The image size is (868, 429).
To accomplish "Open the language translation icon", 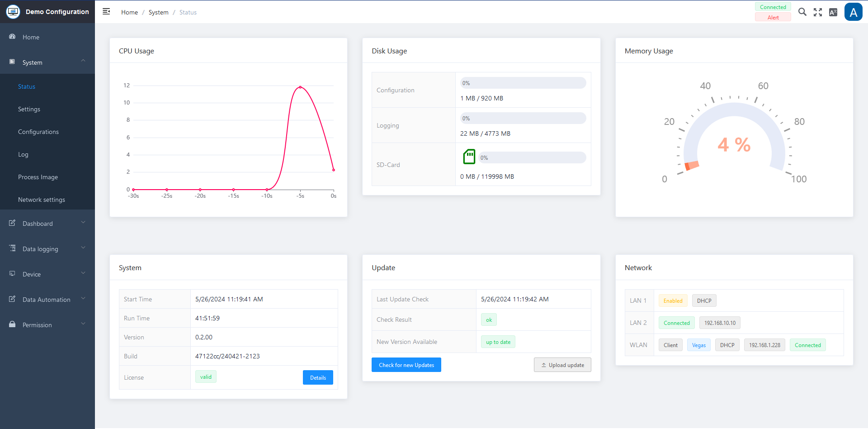I will 833,12.
